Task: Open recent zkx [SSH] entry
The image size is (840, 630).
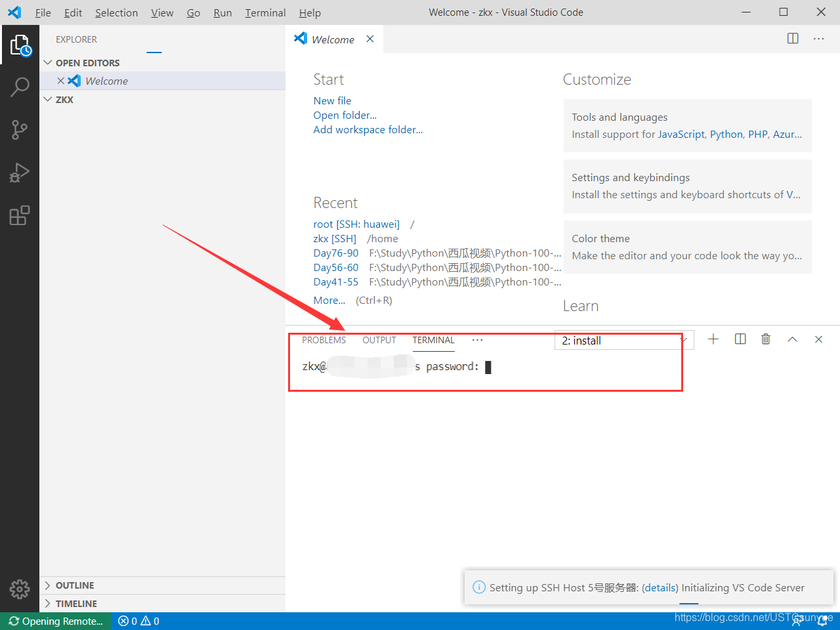Action: coord(335,238)
